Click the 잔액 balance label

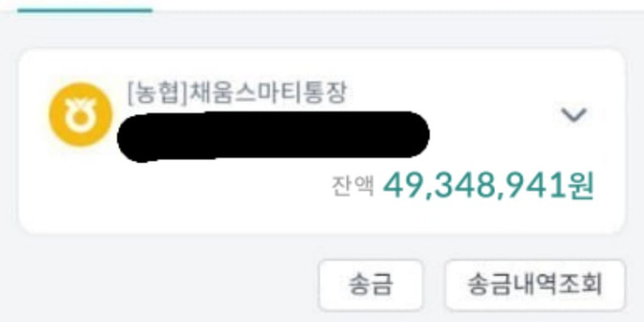[x=353, y=187]
